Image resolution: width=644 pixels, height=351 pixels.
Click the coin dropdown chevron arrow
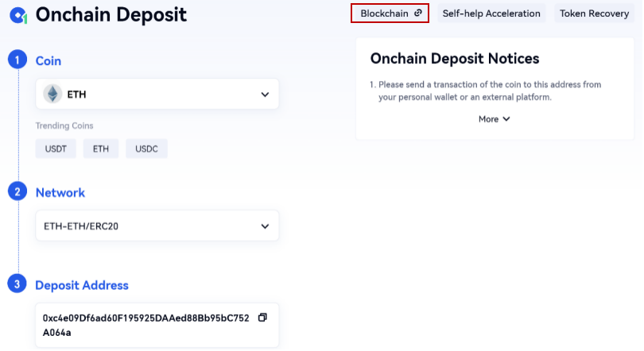click(266, 94)
